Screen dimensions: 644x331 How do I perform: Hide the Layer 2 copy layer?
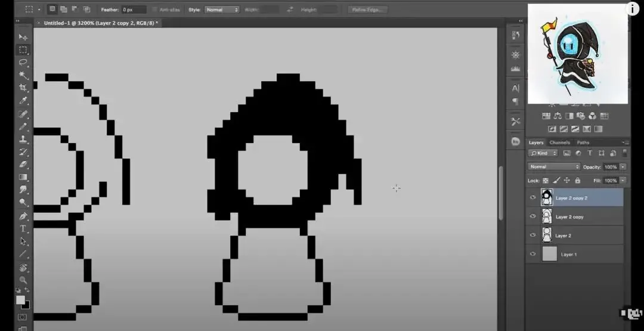[532, 216]
